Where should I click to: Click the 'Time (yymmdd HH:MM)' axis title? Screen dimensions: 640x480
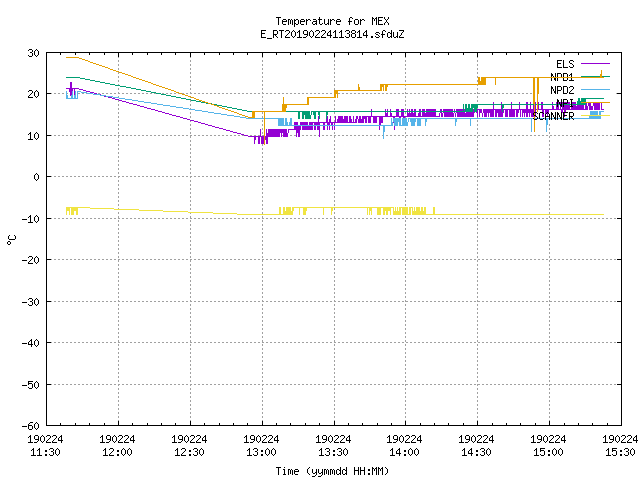pos(332,471)
